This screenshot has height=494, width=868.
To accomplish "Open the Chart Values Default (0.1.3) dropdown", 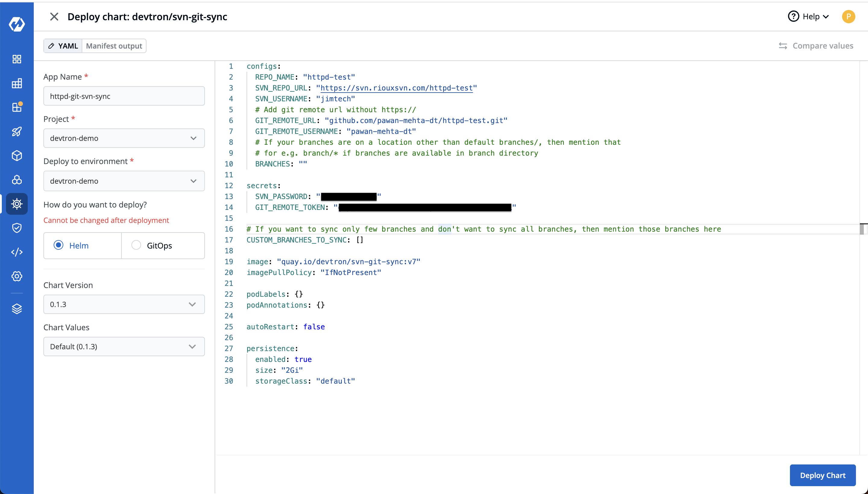I will (x=124, y=347).
